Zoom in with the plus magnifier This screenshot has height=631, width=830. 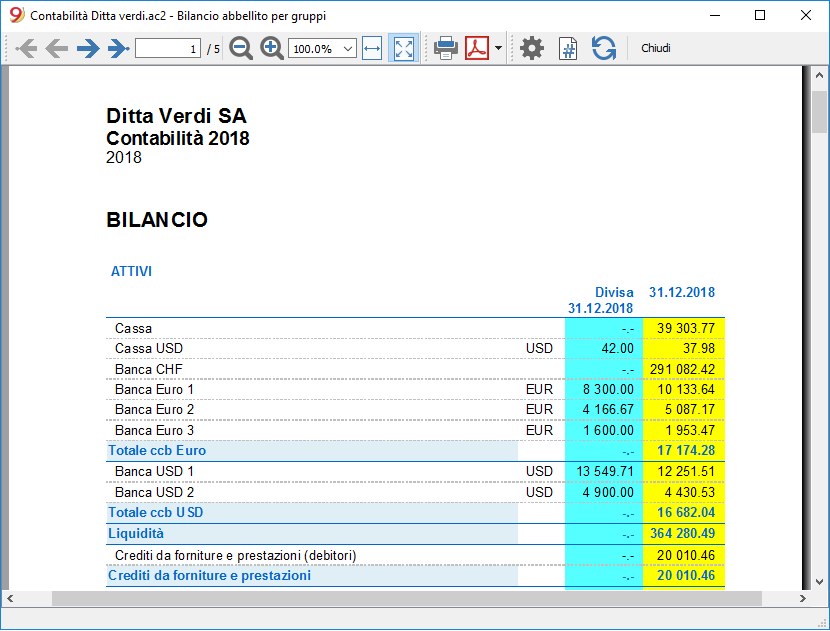click(x=272, y=48)
